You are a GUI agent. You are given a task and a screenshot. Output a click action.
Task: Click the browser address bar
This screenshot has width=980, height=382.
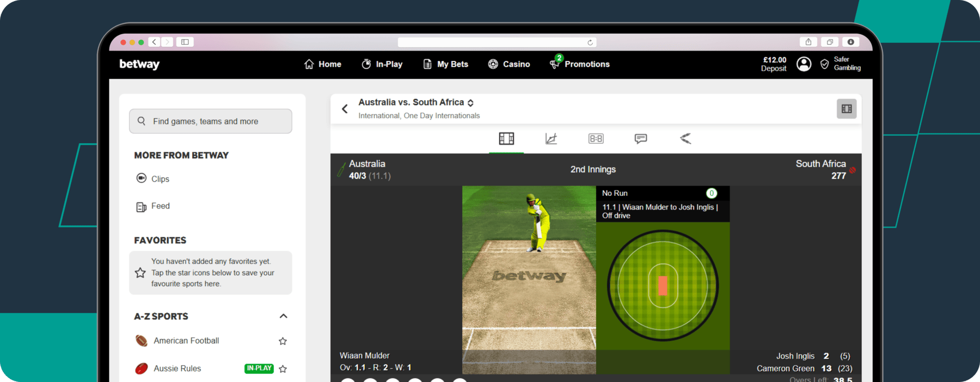[x=497, y=42]
